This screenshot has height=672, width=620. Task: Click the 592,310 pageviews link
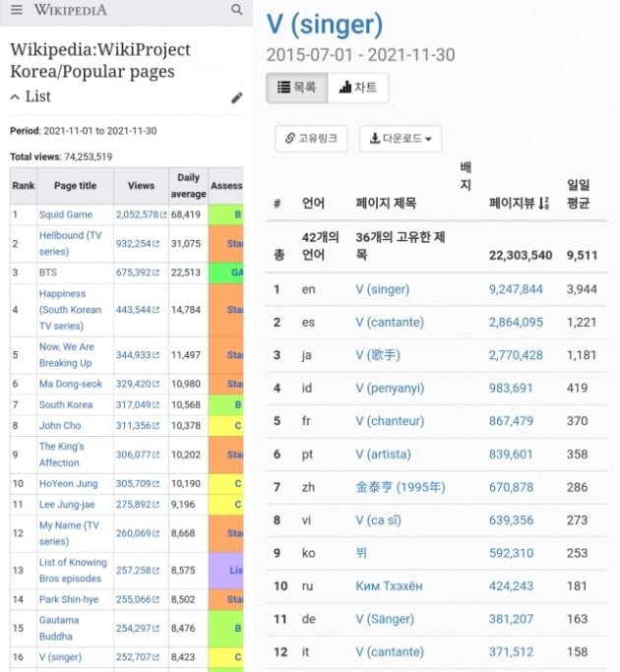[x=511, y=553]
